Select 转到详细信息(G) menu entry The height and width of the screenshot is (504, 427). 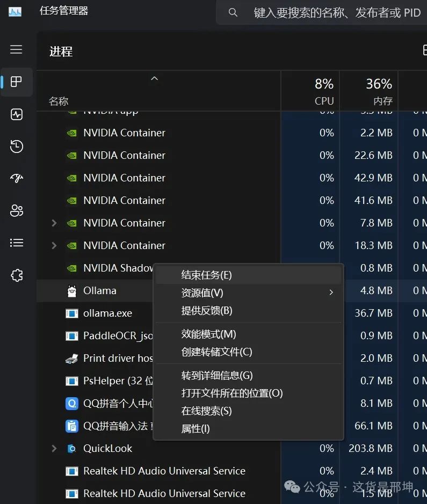[248, 375]
